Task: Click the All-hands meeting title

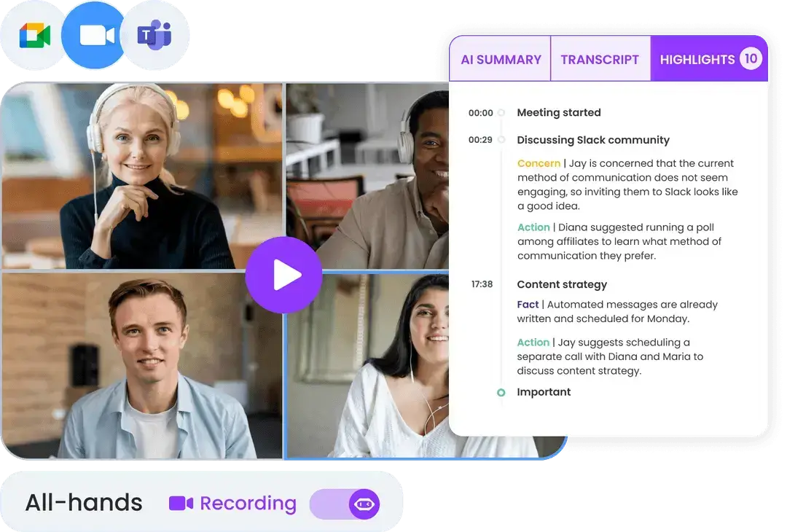Action: point(84,503)
